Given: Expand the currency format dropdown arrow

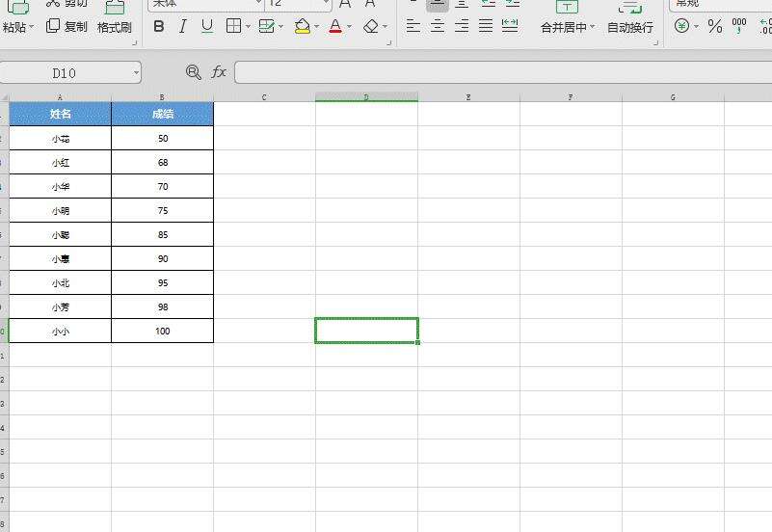Looking at the screenshot, I should (x=696, y=27).
